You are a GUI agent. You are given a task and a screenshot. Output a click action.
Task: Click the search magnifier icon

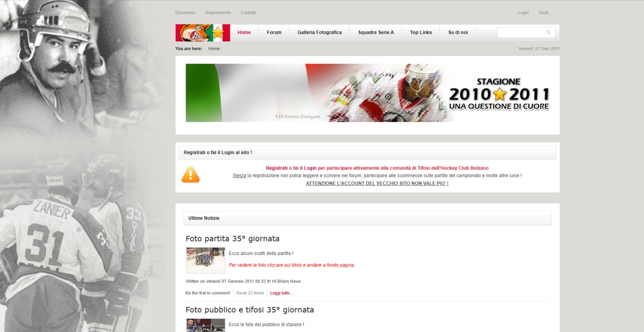[548, 32]
